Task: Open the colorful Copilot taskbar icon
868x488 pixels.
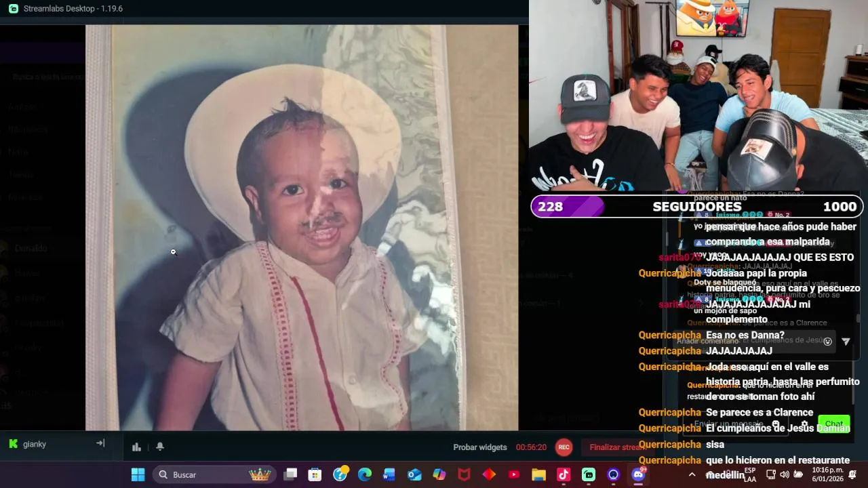Action: coord(439,474)
